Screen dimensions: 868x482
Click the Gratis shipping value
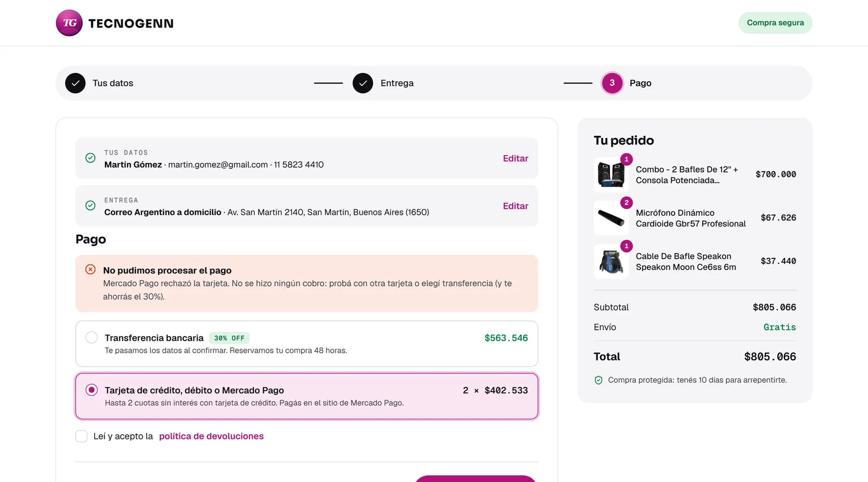coord(780,327)
